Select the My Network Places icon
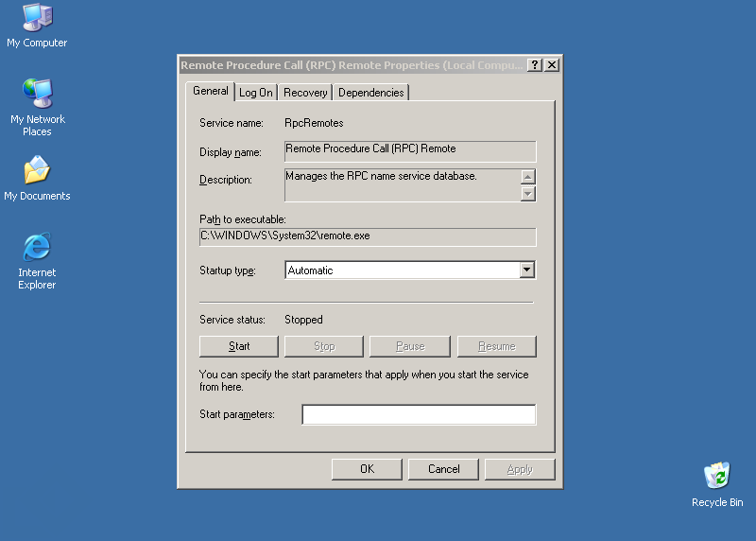The image size is (756, 541). point(37,107)
